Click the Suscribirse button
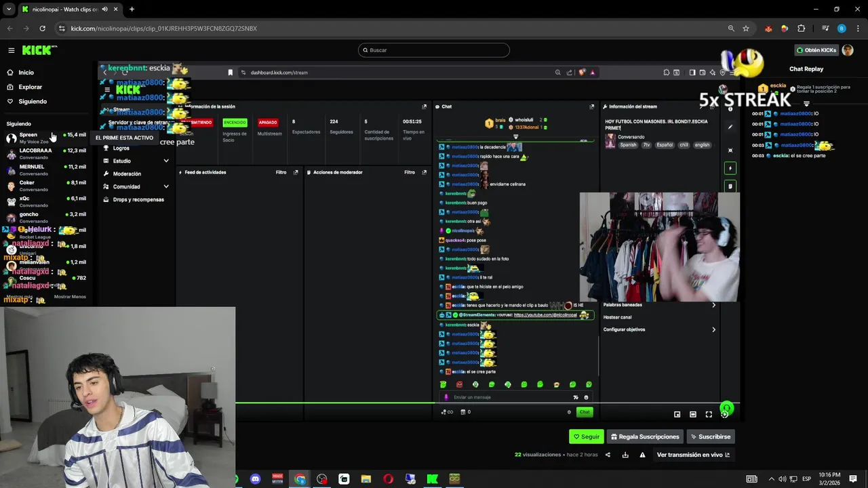The image size is (868, 488). [x=710, y=437]
